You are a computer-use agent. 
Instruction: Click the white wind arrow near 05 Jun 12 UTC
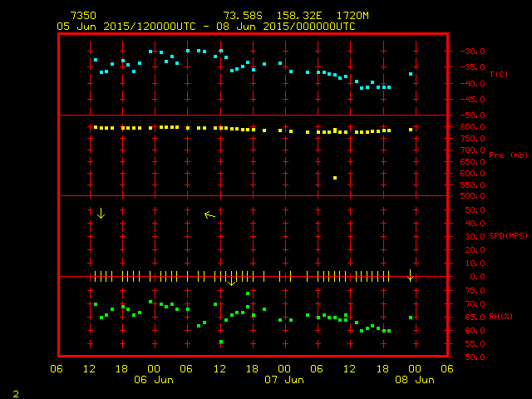click(x=101, y=213)
